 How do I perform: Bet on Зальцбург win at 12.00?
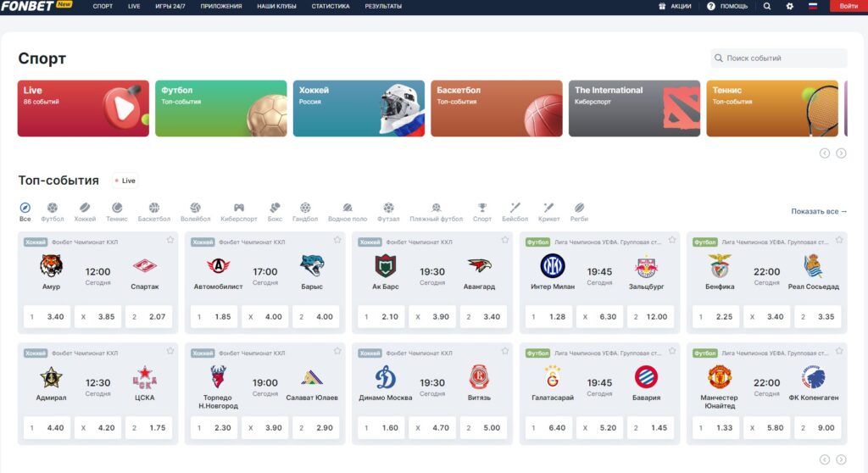[x=650, y=317]
